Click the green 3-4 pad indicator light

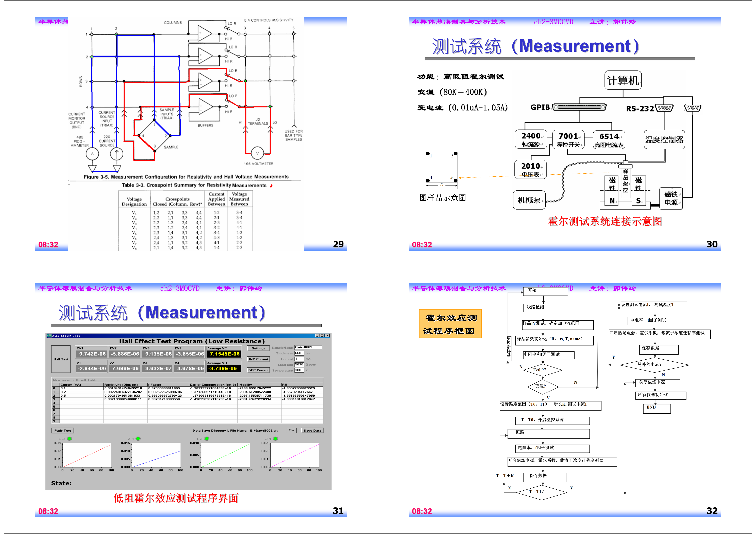coord(276,439)
